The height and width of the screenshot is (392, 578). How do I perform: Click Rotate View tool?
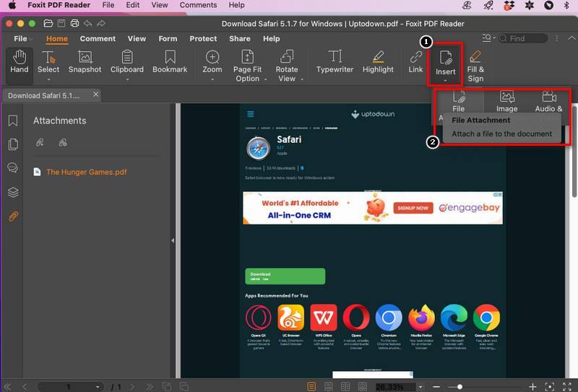click(x=287, y=66)
